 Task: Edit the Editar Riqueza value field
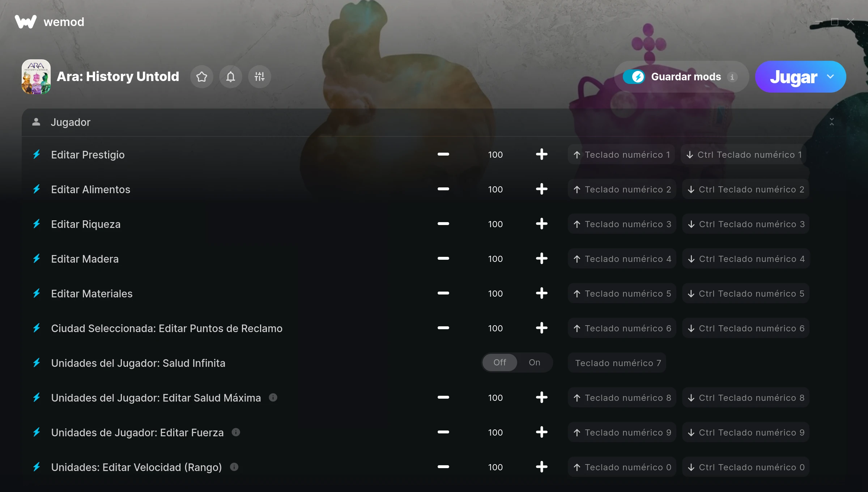coord(495,224)
